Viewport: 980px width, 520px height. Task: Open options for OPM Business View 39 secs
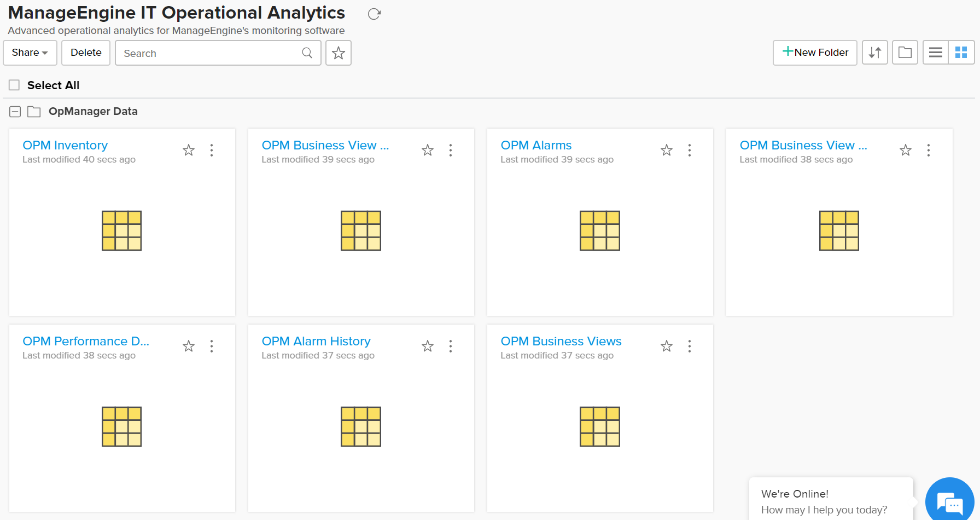pos(451,150)
